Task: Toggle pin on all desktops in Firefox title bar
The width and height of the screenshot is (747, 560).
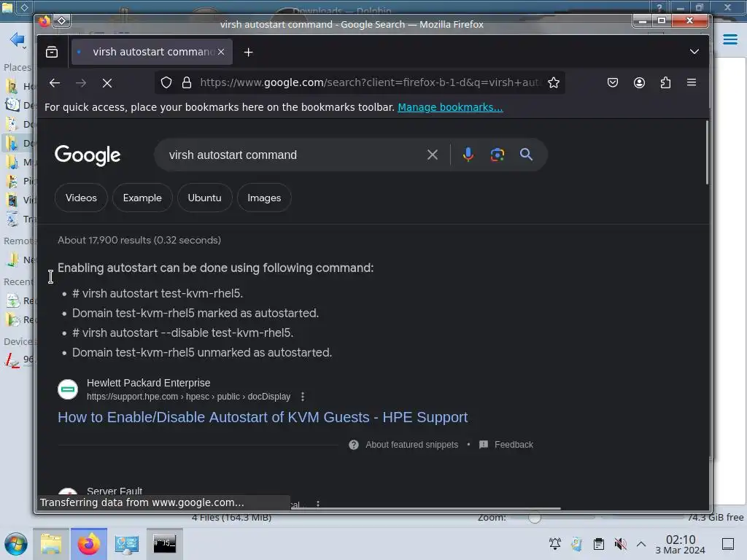Action: click(x=62, y=20)
